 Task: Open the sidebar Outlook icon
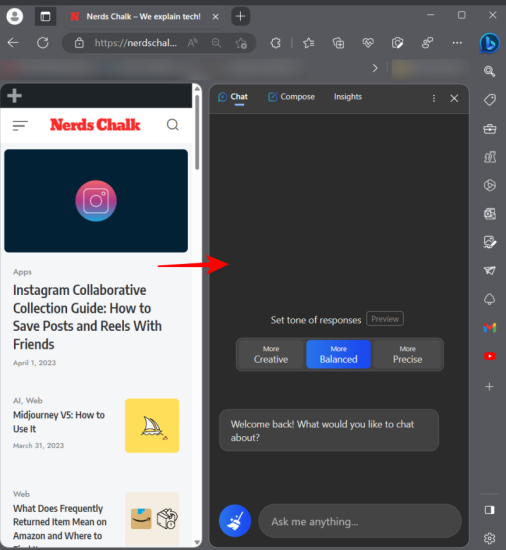click(x=490, y=213)
